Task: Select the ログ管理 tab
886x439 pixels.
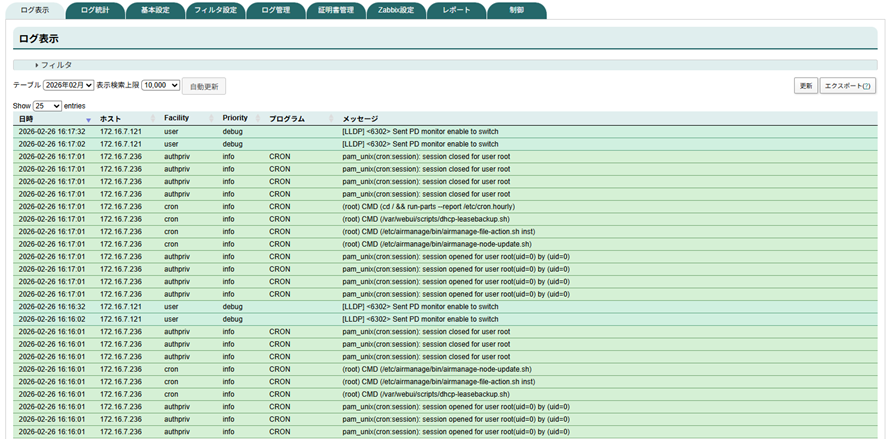Action: pyautogui.click(x=275, y=10)
